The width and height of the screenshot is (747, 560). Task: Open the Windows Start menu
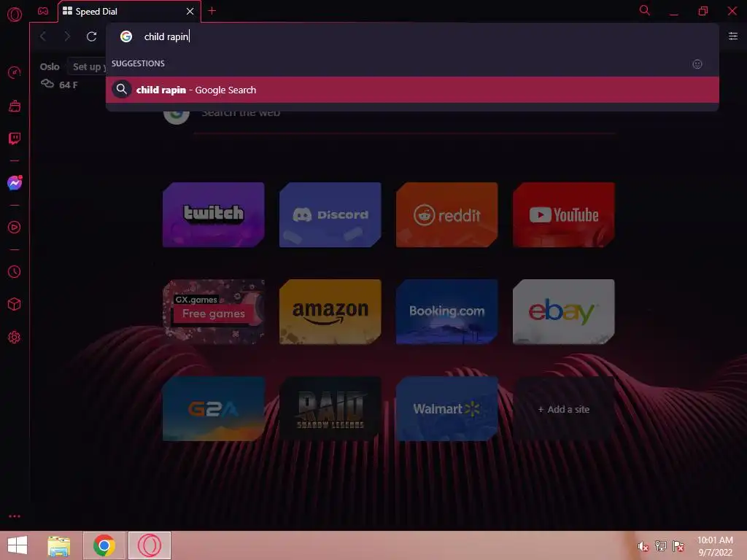18,545
